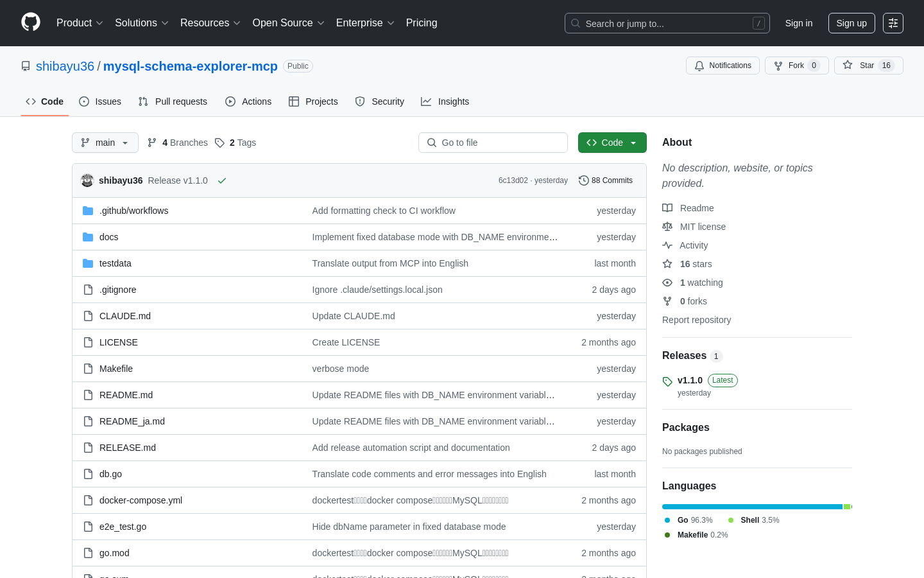Image resolution: width=924 pixels, height=578 pixels.
Task: Click the blue Go language dot
Action: (667, 520)
